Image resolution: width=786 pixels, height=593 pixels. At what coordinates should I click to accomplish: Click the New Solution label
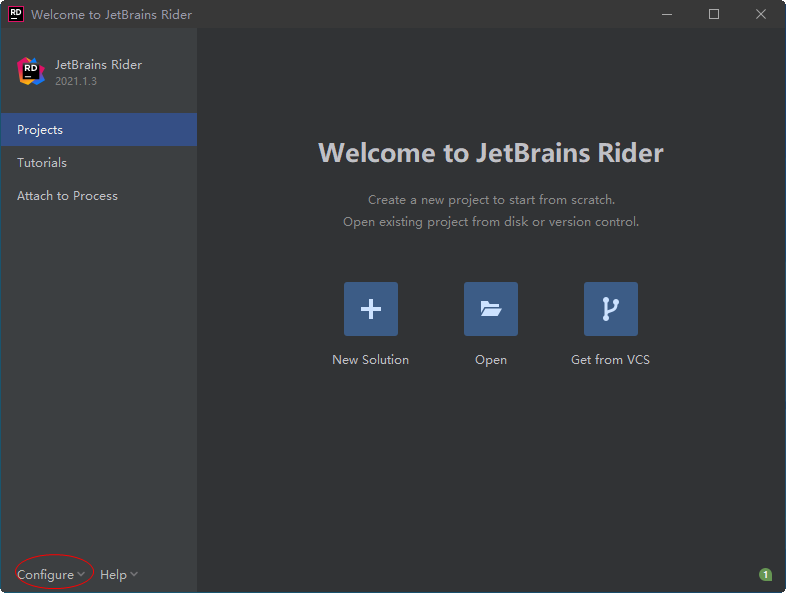(370, 359)
